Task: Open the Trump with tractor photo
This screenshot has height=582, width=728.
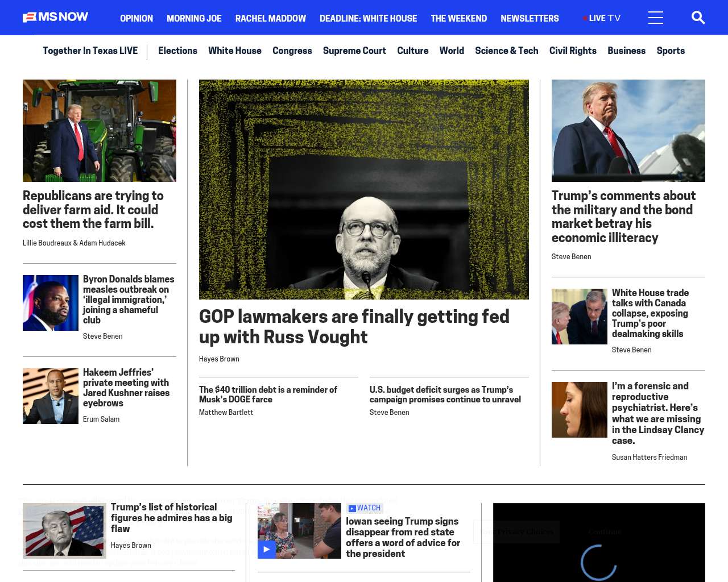Action: tap(100, 131)
